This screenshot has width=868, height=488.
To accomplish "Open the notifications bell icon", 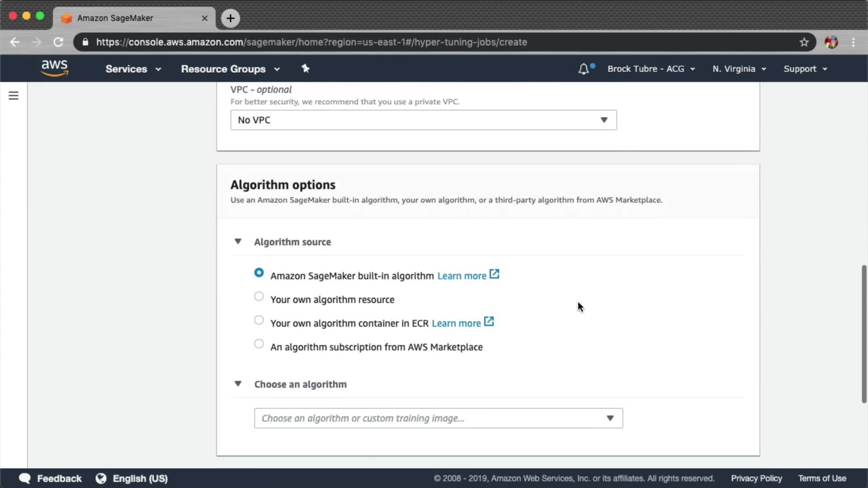I will [584, 69].
